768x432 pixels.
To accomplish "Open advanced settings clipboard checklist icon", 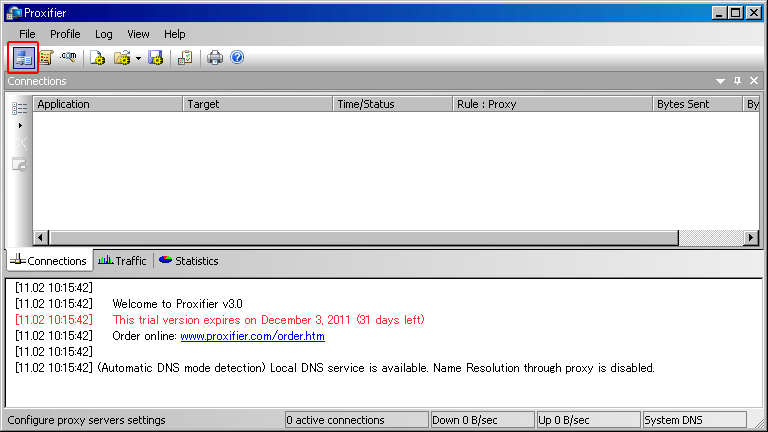I will click(x=185, y=58).
